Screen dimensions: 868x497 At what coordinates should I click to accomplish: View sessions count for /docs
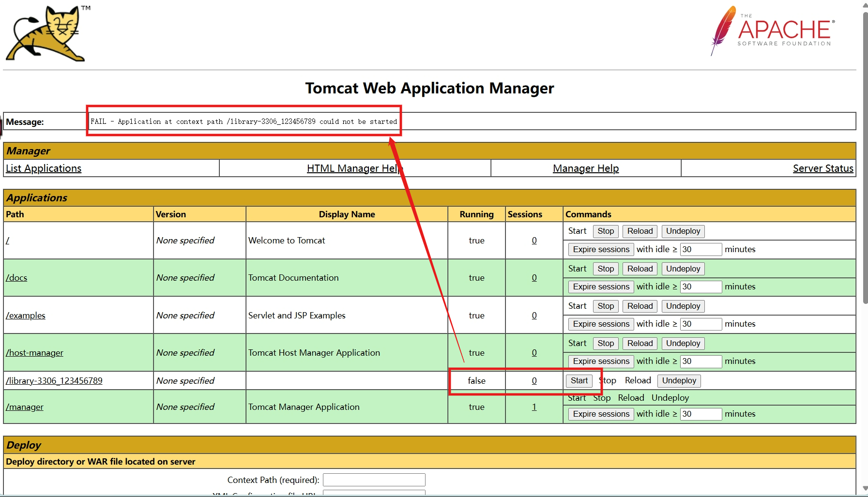tap(534, 278)
